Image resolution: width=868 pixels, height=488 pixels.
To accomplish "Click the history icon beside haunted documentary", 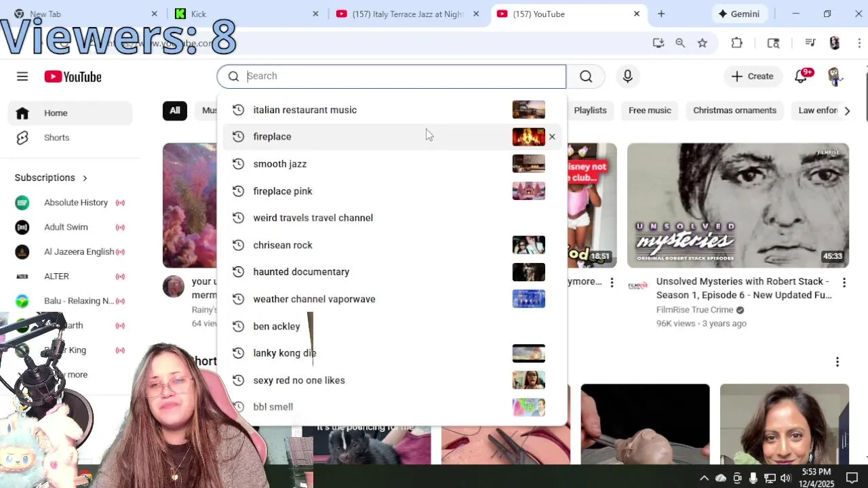I will click(x=238, y=272).
